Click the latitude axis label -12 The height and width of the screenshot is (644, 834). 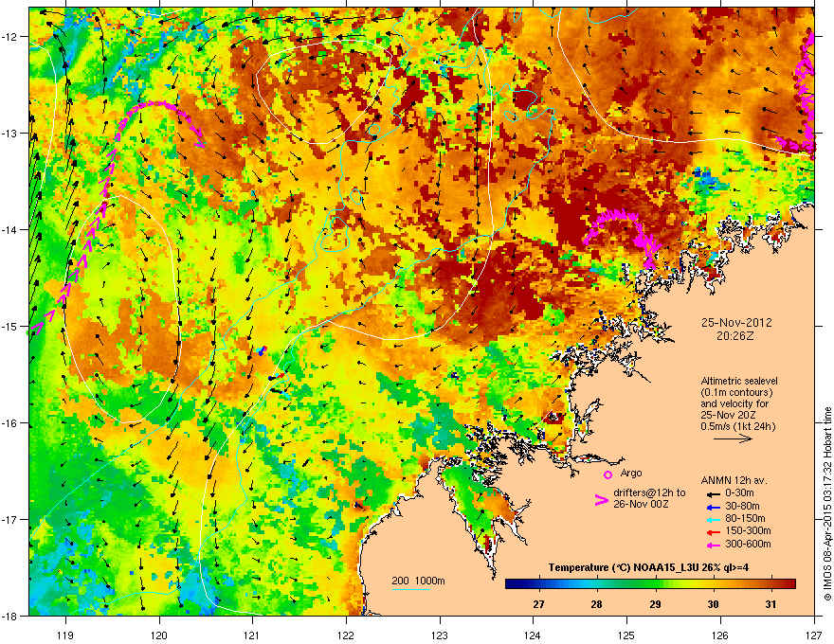point(9,36)
